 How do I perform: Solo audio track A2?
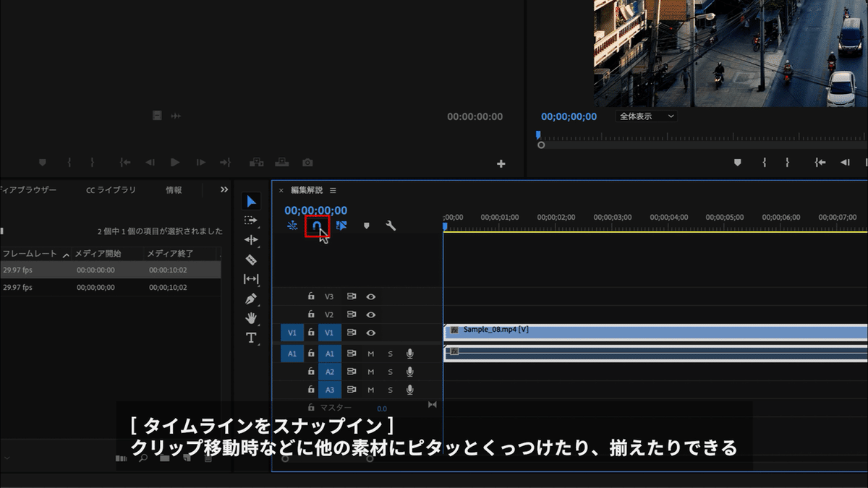coord(390,372)
